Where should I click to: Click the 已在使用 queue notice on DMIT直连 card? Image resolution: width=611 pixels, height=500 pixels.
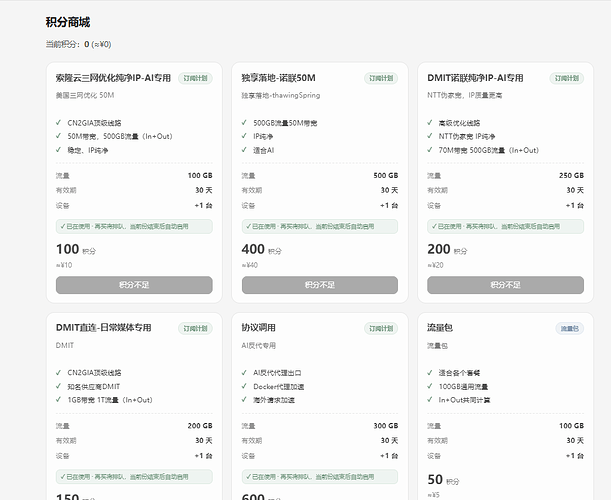(134, 477)
